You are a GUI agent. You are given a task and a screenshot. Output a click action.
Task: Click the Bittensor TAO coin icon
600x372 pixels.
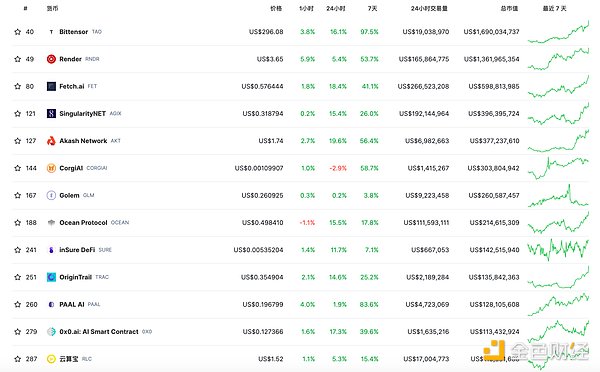[x=51, y=32]
